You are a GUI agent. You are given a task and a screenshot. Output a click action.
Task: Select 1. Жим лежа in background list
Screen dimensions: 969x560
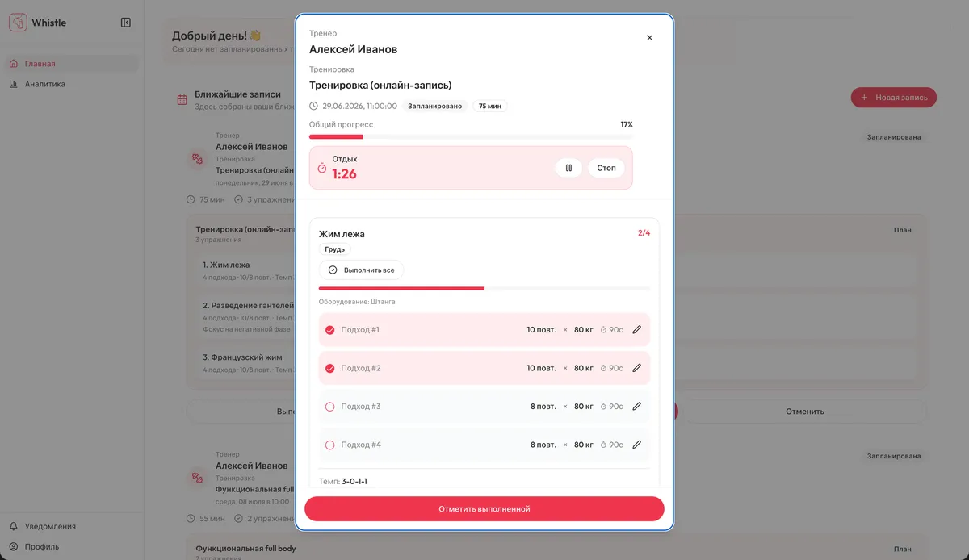tap(226, 265)
